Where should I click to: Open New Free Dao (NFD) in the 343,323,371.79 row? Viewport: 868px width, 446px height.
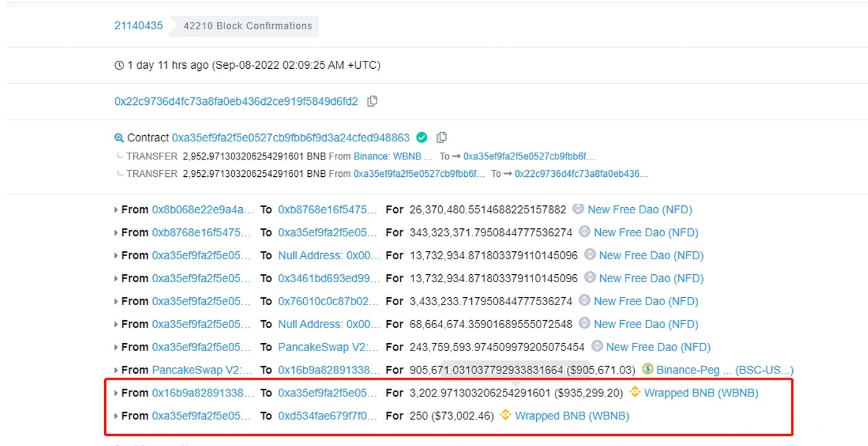[x=646, y=233]
